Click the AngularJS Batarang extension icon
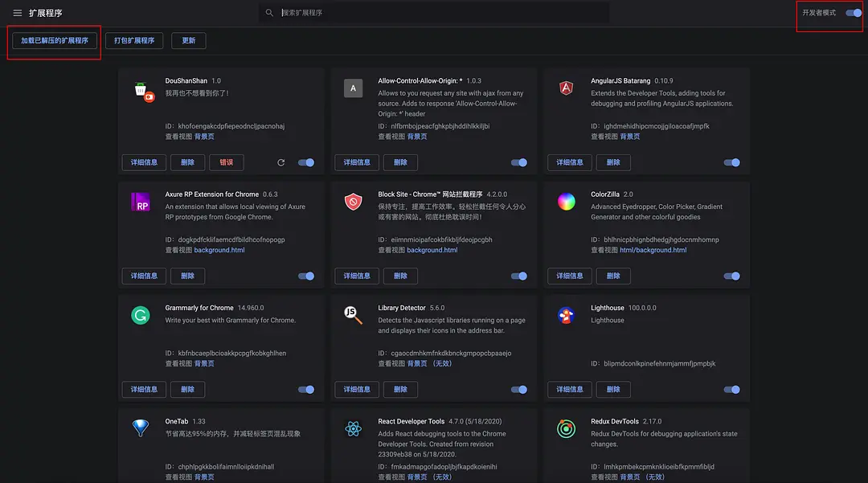Screen dimensions: 868x483 click(x=566, y=88)
